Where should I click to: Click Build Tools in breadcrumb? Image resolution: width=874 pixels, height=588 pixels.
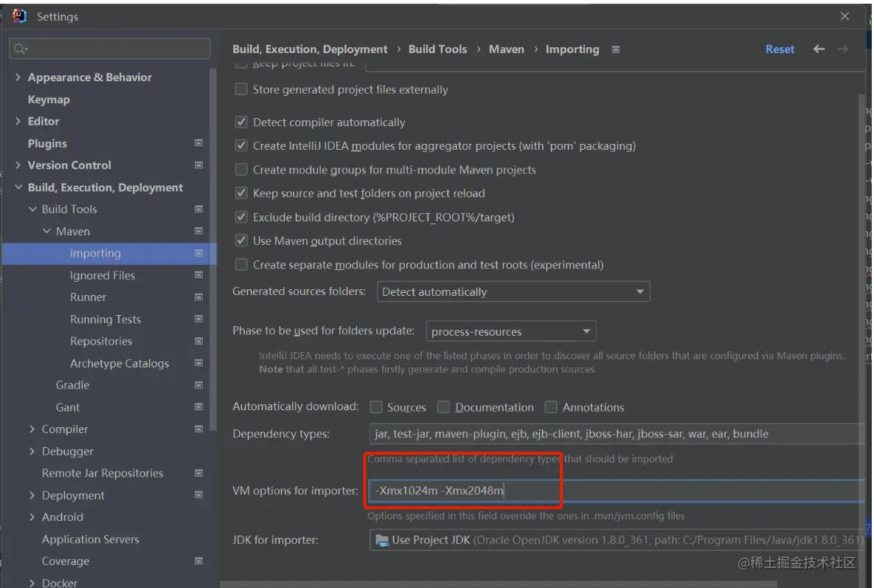tap(437, 49)
